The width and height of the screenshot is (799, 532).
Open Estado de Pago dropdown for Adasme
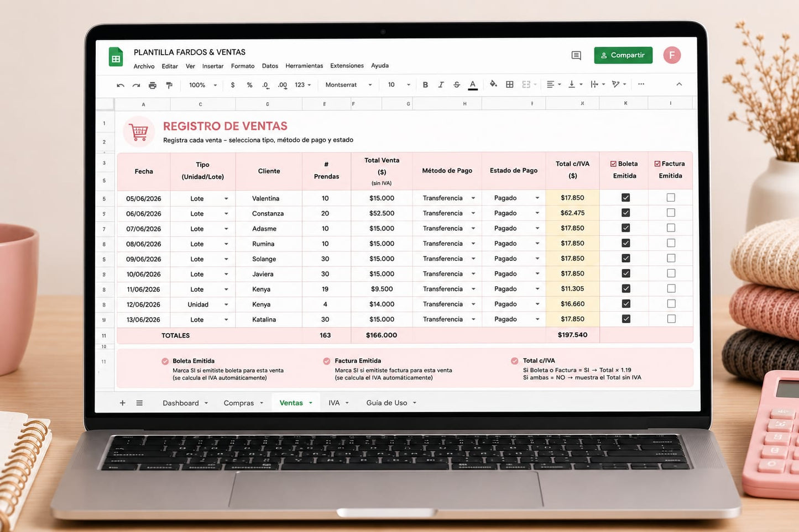(x=537, y=228)
